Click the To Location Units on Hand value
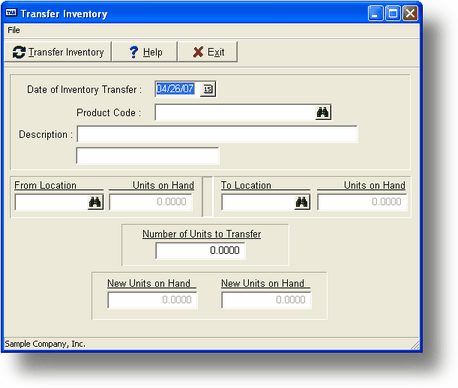Viewport: 458px width, 388px height. [362, 202]
